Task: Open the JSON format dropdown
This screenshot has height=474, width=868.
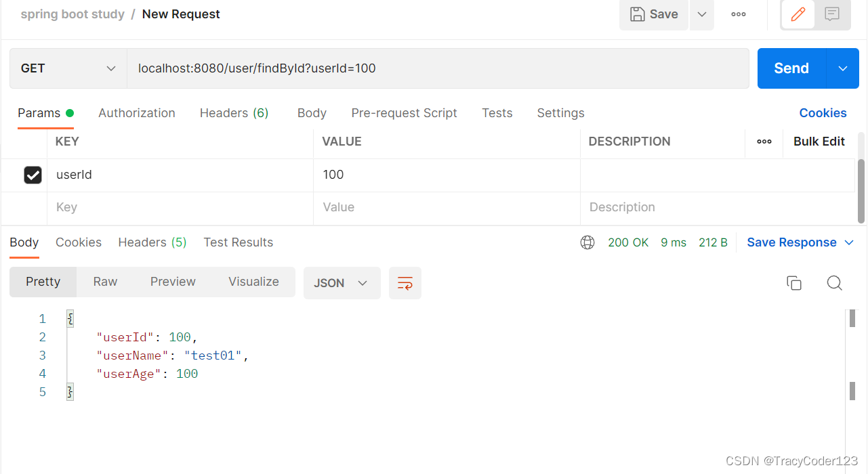Action: (x=341, y=283)
